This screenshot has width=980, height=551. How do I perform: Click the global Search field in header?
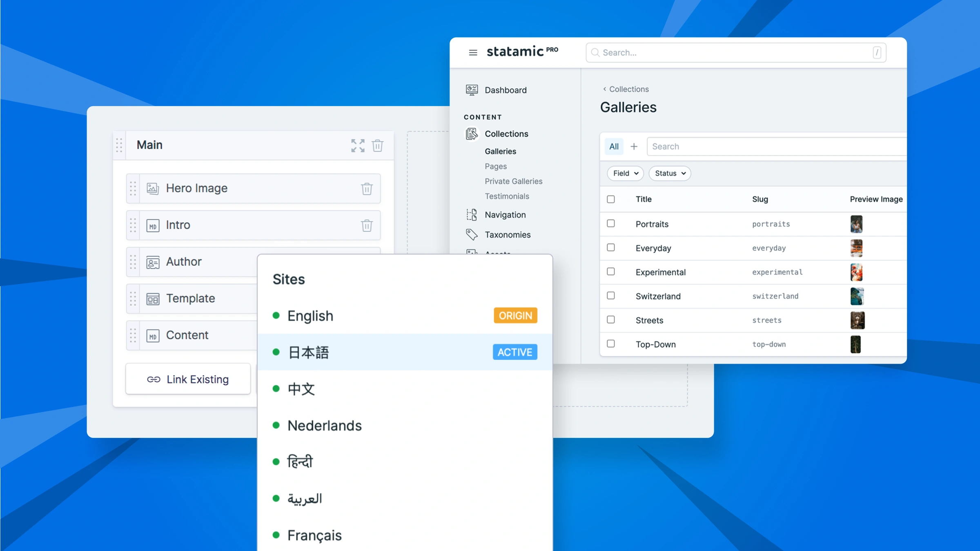coord(735,53)
